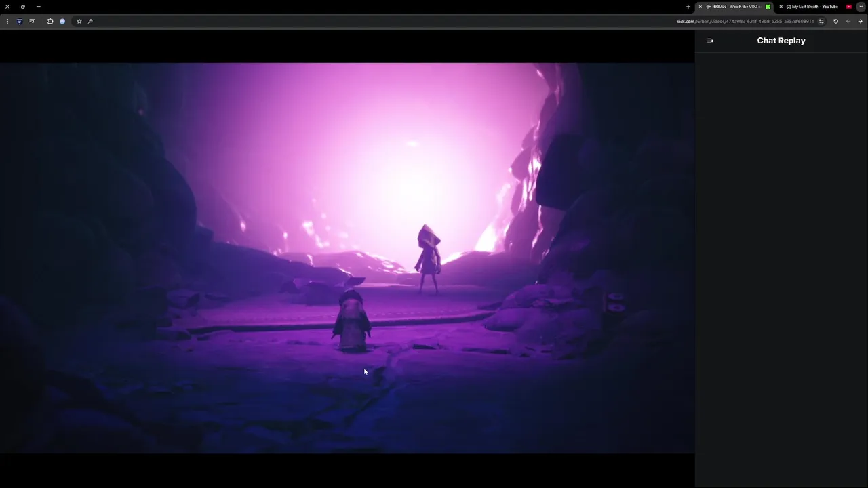Click the Chat Replay heading
This screenshot has width=868, height=488.
click(781, 41)
